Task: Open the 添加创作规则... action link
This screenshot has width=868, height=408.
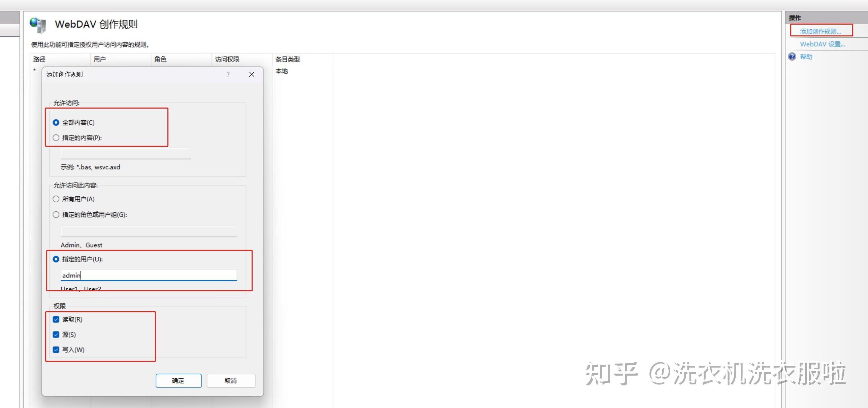Action: click(820, 31)
